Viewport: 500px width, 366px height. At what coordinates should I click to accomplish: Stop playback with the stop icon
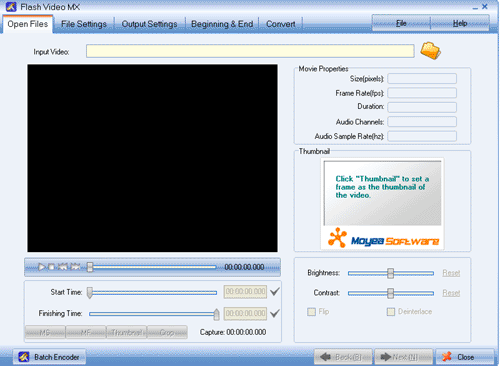[51, 267]
